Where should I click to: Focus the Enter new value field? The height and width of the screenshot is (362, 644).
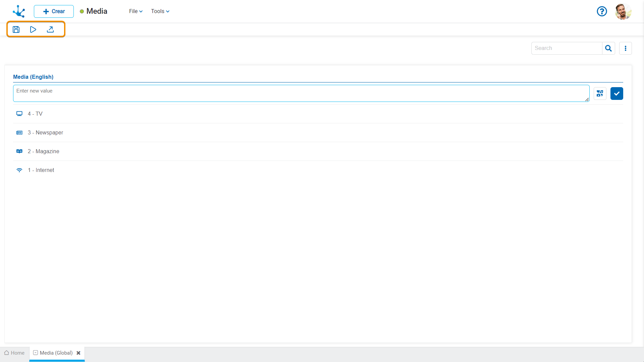(x=301, y=93)
